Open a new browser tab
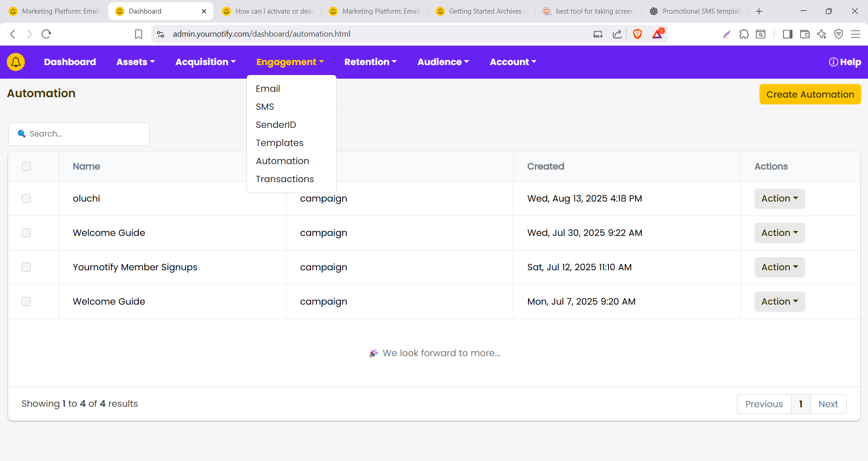The height and width of the screenshot is (461, 868). coord(759,11)
